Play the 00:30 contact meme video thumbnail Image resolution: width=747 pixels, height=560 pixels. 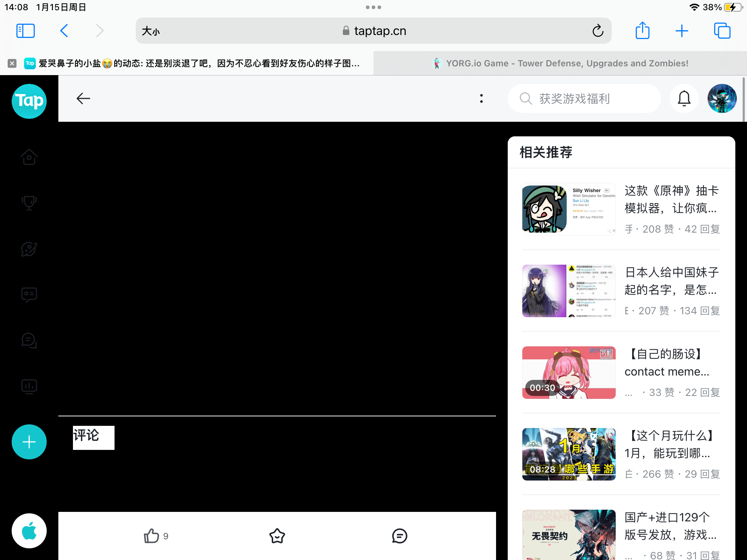[x=569, y=373]
